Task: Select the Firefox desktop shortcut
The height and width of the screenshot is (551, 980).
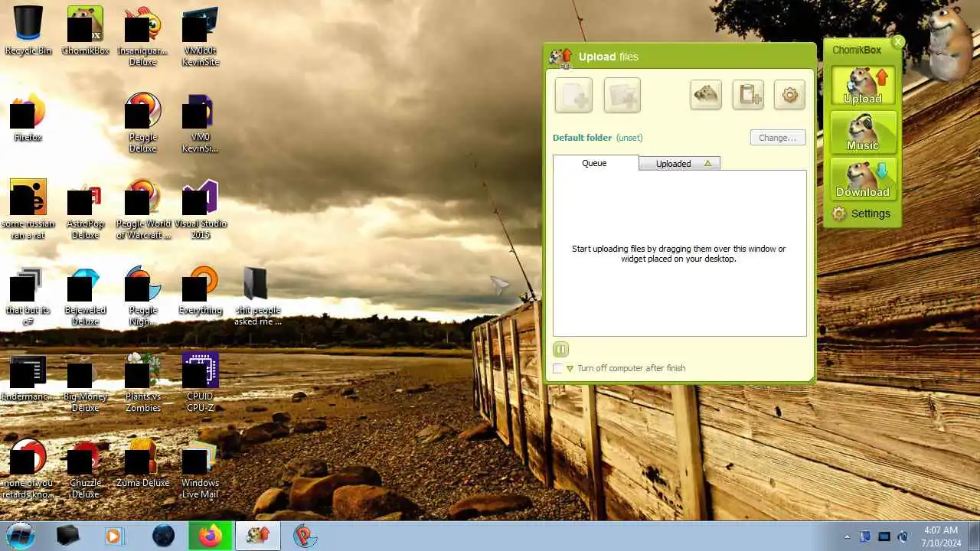Action: (x=28, y=118)
